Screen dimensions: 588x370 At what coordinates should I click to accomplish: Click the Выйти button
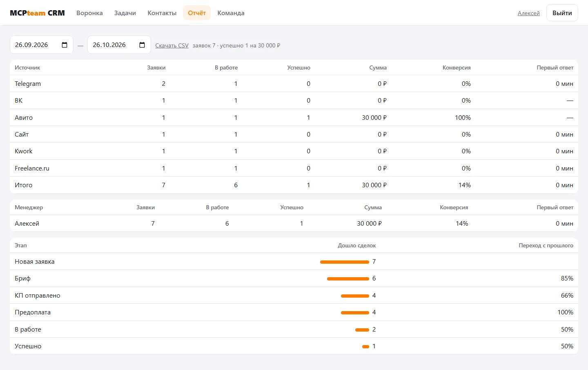pos(562,13)
